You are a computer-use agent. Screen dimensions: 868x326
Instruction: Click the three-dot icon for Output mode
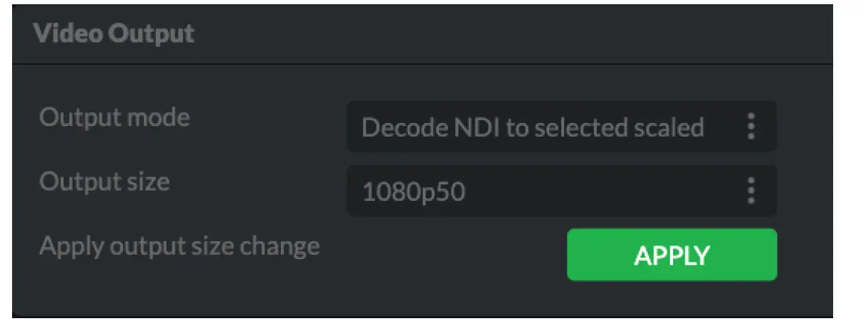[750, 127]
